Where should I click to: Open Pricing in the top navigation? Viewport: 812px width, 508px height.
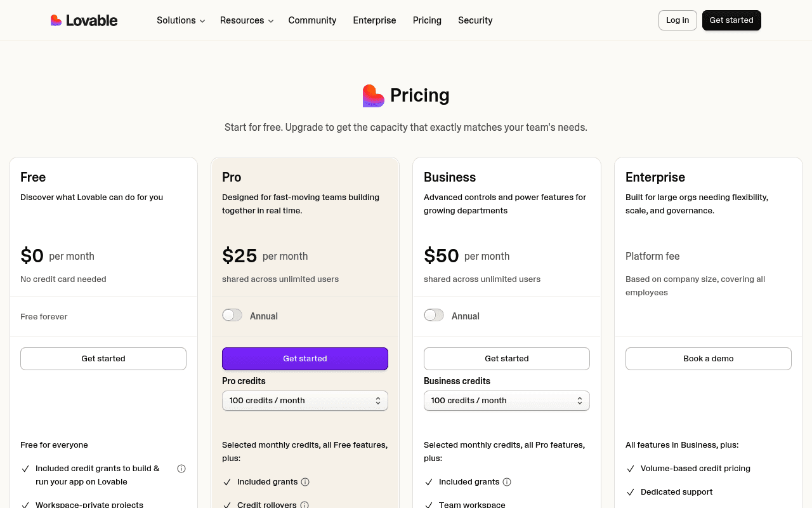point(427,20)
